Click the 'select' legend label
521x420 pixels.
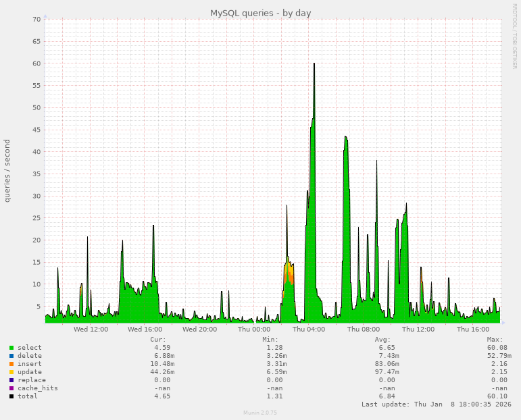coord(30,348)
